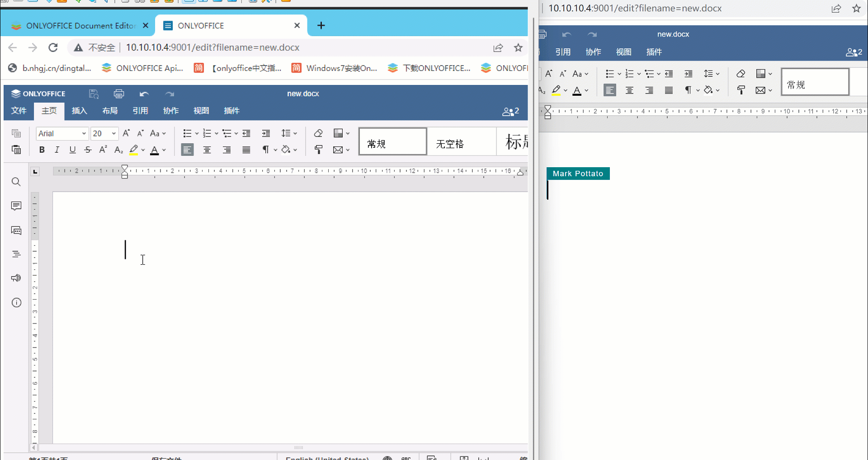Reload the page with the browser refresh button

(53, 47)
